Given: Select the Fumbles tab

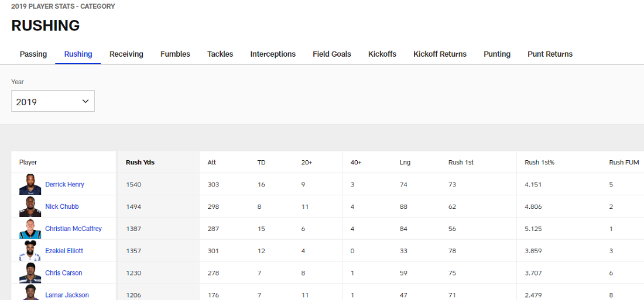Looking at the screenshot, I should click(175, 54).
